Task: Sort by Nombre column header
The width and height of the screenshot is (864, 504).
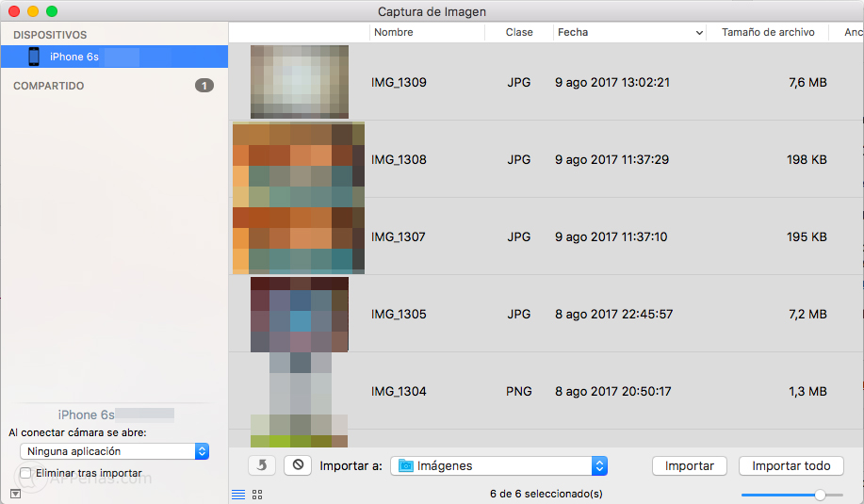Action: (426, 32)
